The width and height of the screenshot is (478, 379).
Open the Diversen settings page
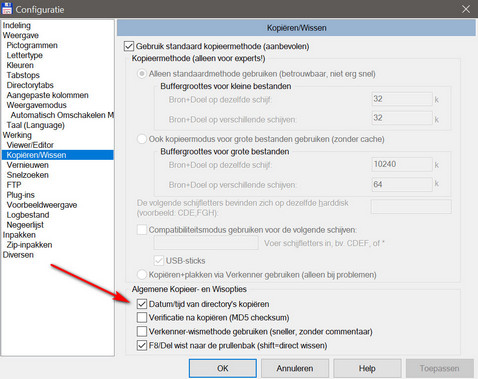pyautogui.click(x=18, y=255)
